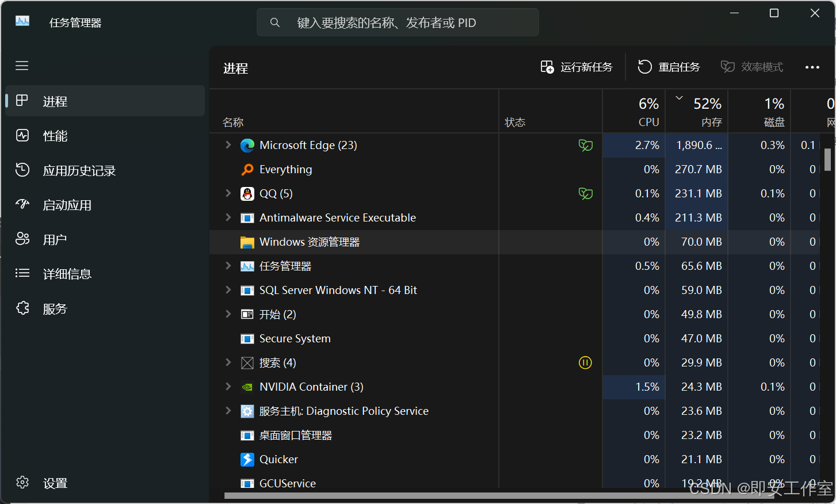
Task: Click the 211.3 MB memory value for Antimalware
Action: point(698,218)
